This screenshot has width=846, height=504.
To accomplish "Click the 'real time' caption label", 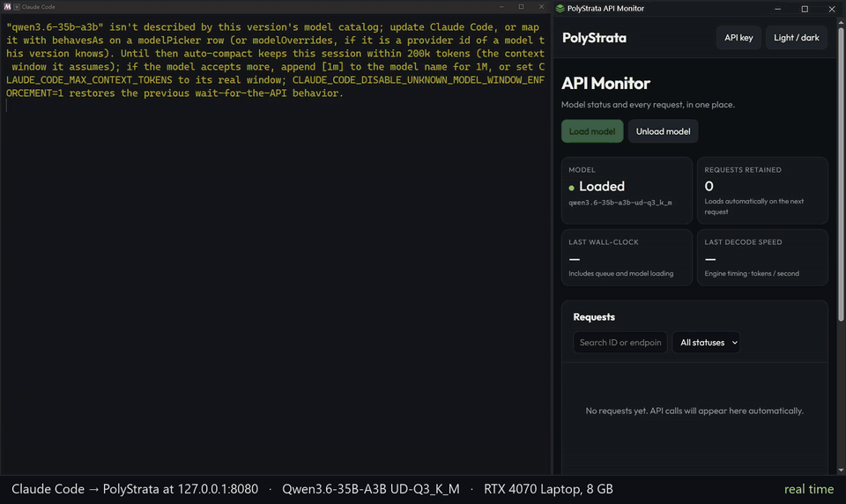I will click(x=809, y=489).
